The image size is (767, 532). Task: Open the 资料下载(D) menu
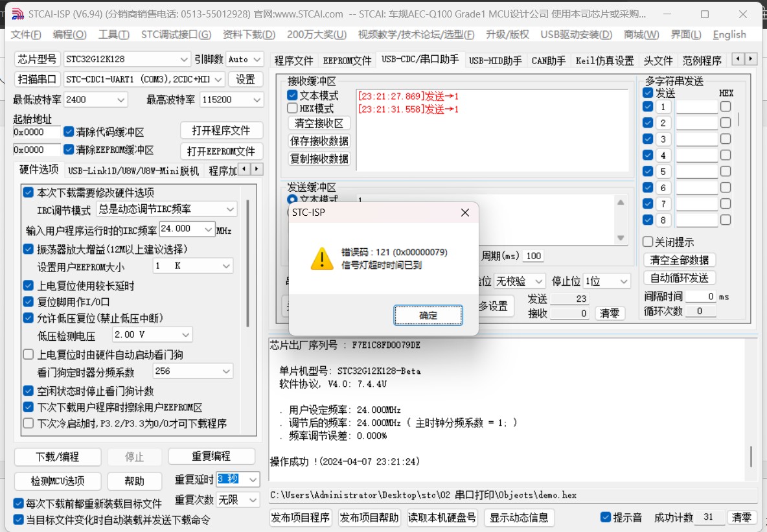(249, 35)
